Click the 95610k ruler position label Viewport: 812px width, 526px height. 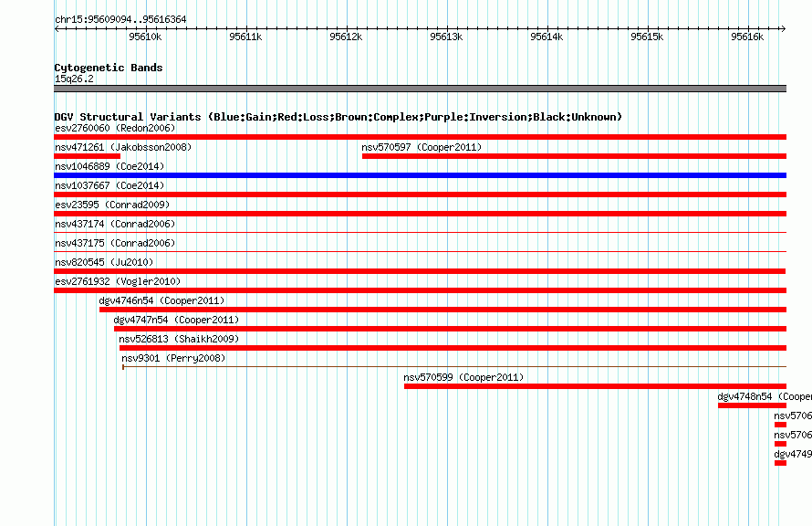145,37
